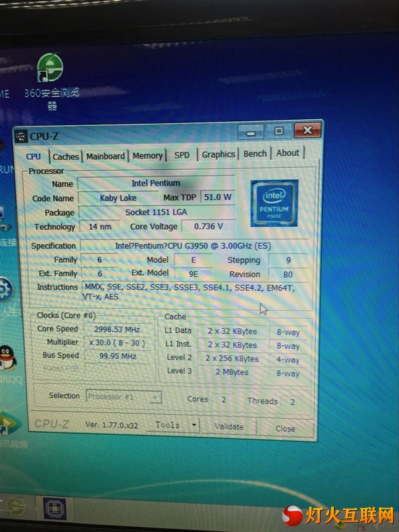This screenshot has height=532, width=399.
Task: Open the Tencent Video desktop icon
Action: [x=9, y=424]
